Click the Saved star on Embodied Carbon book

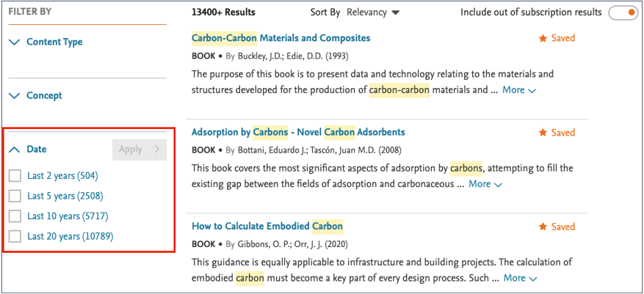[x=543, y=227]
